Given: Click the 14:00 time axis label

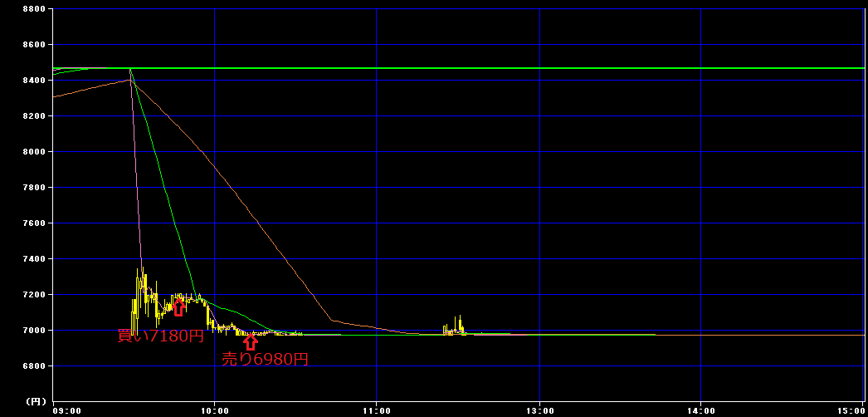Looking at the screenshot, I should 701,411.
